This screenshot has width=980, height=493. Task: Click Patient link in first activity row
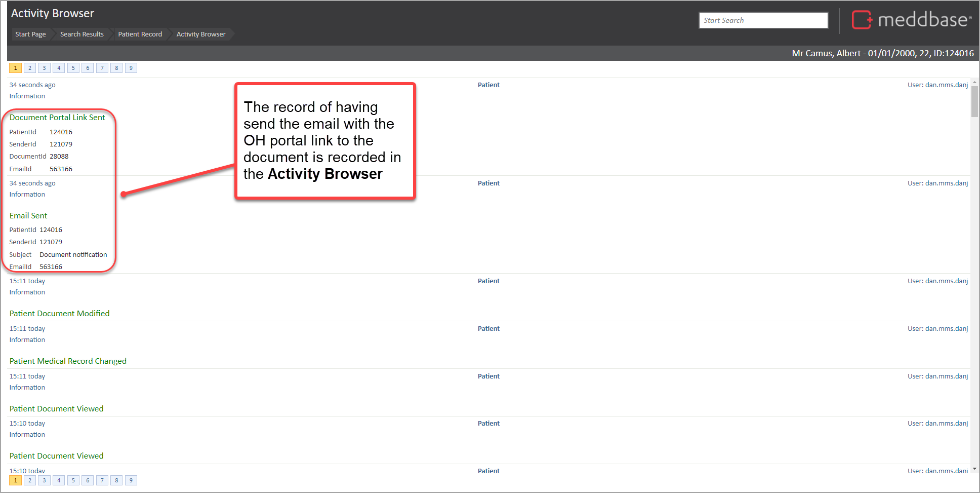pos(488,85)
